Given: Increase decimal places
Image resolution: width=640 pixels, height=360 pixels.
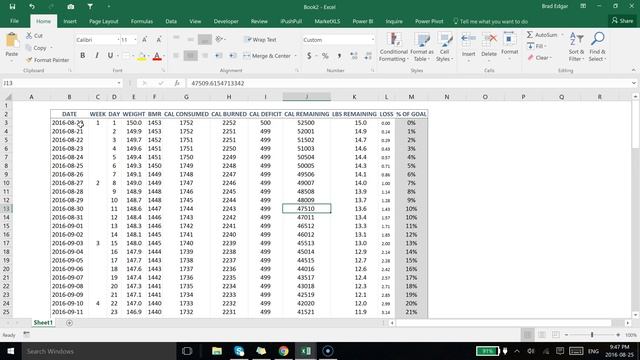Looking at the screenshot, I should click(x=354, y=56).
